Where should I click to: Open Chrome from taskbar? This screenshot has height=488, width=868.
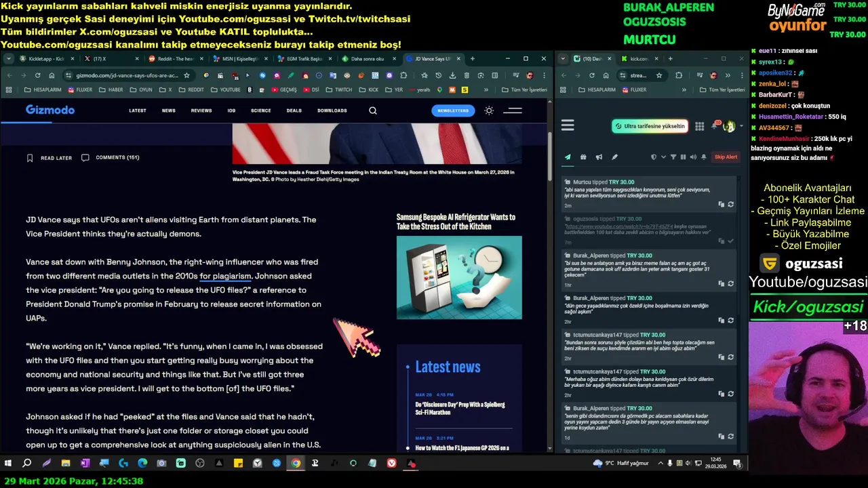point(296,464)
